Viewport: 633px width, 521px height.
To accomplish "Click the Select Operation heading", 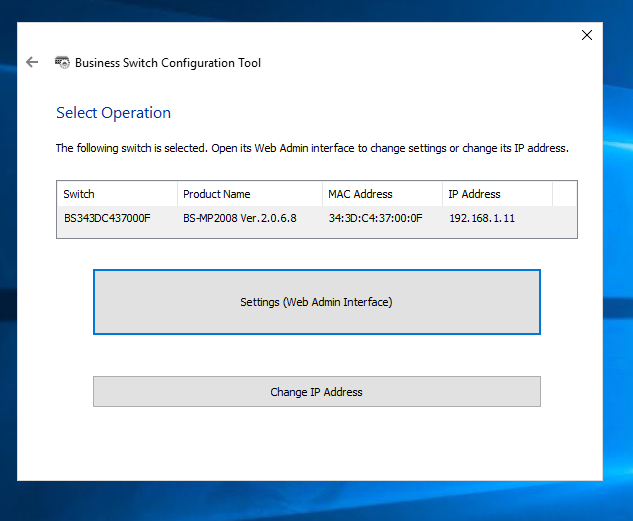I will click(x=113, y=113).
